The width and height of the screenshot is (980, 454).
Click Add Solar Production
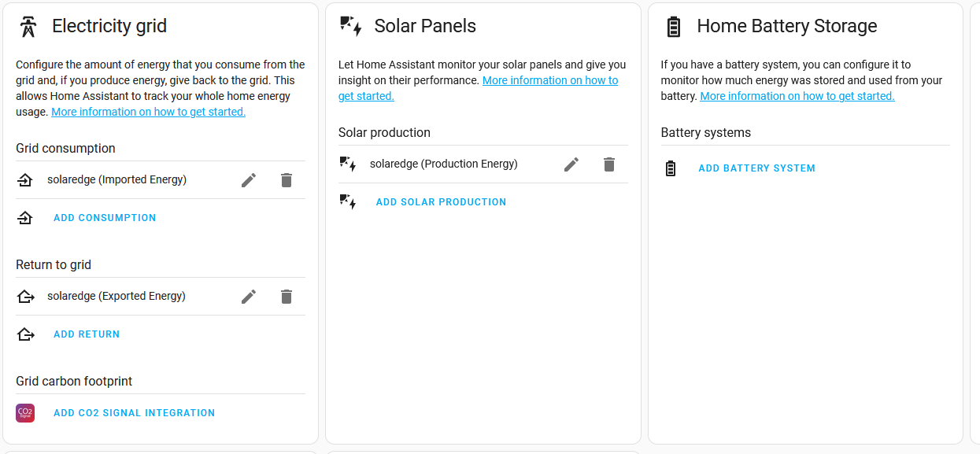tap(441, 201)
